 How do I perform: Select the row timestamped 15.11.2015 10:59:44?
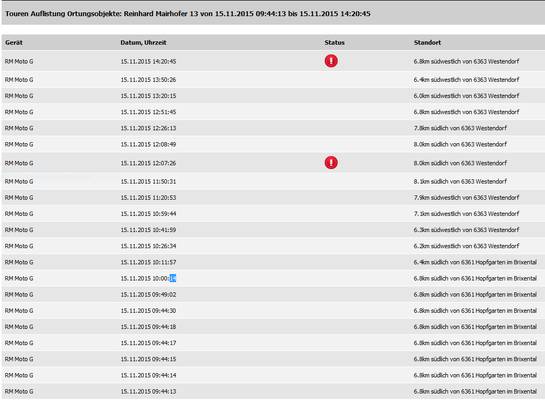pos(273,214)
